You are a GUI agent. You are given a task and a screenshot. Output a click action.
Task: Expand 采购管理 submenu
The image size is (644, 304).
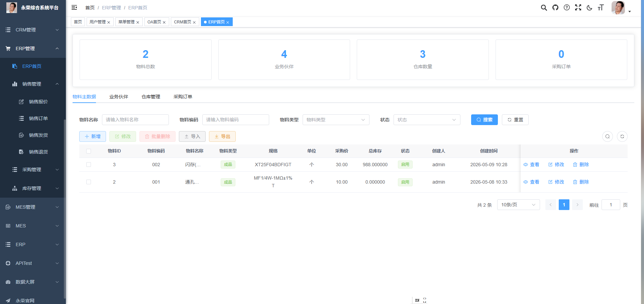pyautogui.click(x=33, y=170)
